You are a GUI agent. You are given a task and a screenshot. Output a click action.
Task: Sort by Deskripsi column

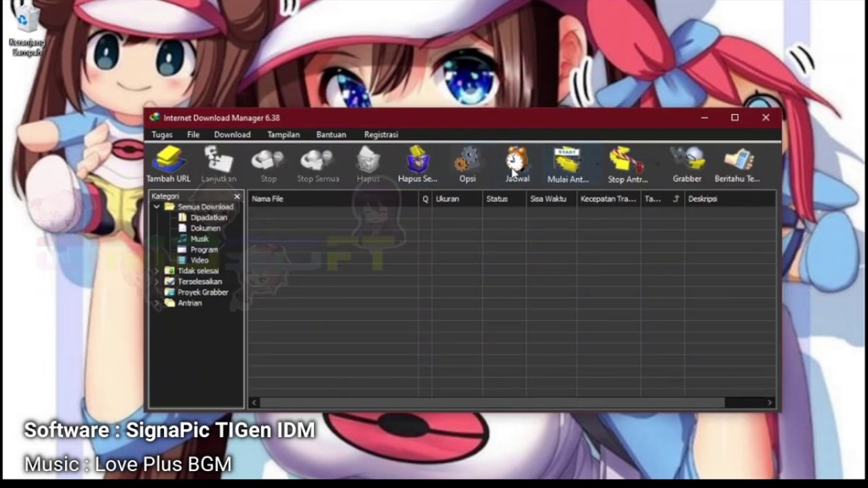[x=730, y=199]
